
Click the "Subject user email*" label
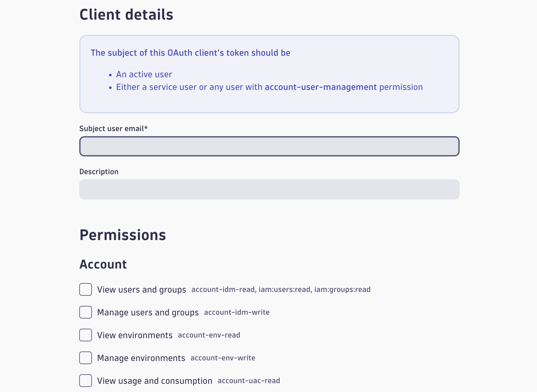pos(113,129)
